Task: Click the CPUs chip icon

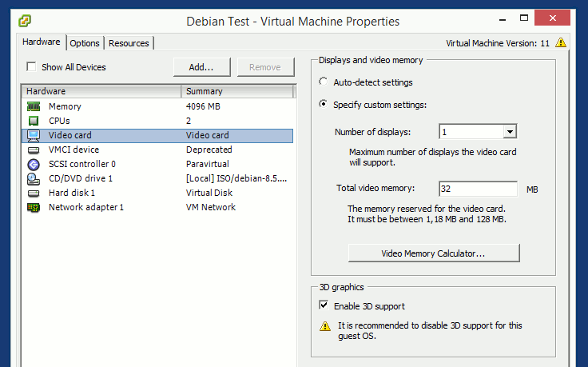Action: tap(34, 121)
